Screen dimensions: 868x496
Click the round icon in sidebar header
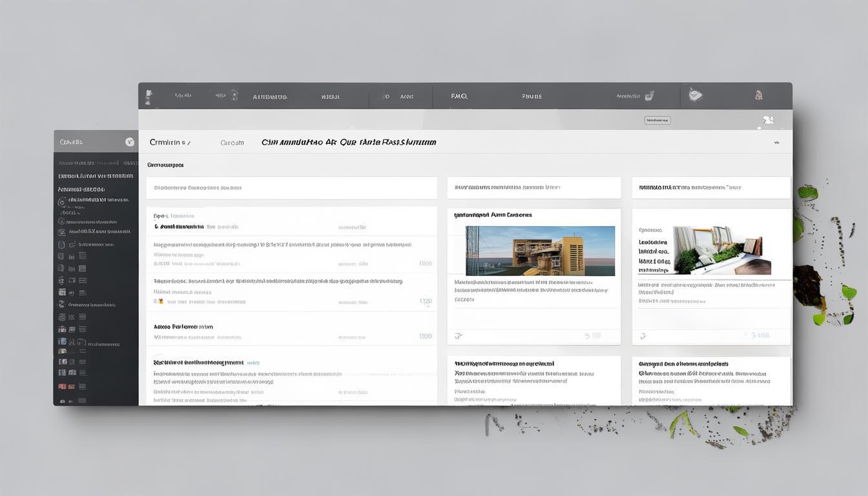(129, 142)
